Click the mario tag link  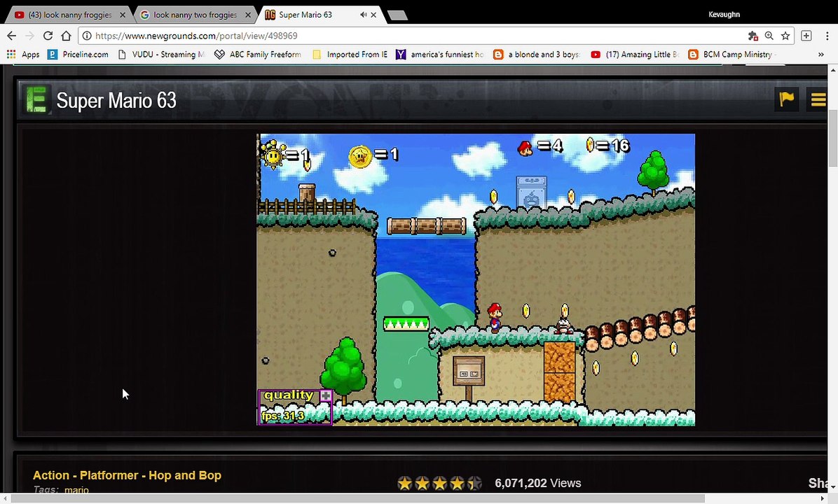76,489
